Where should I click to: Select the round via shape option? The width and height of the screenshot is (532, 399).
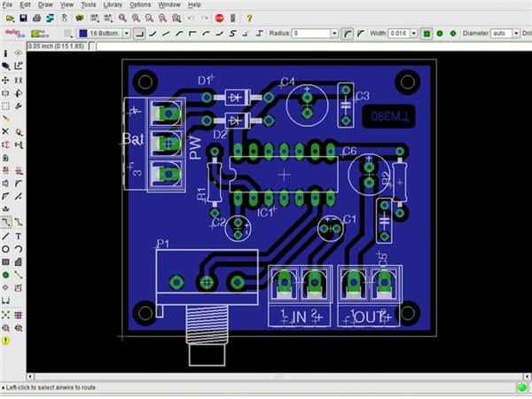[x=440, y=34]
